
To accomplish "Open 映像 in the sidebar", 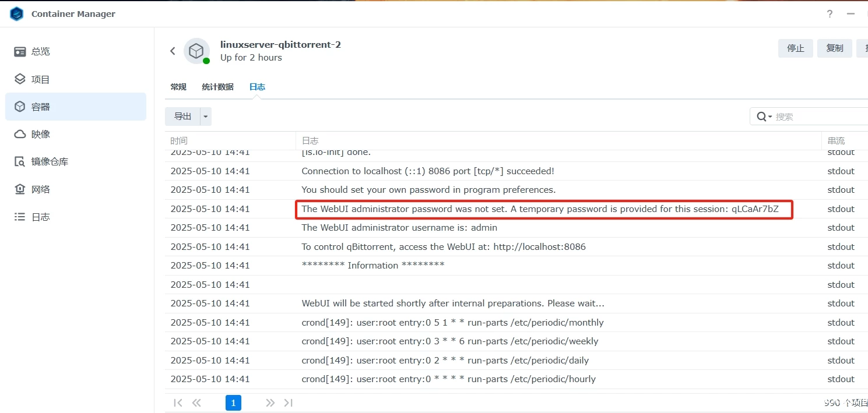I will (76, 134).
